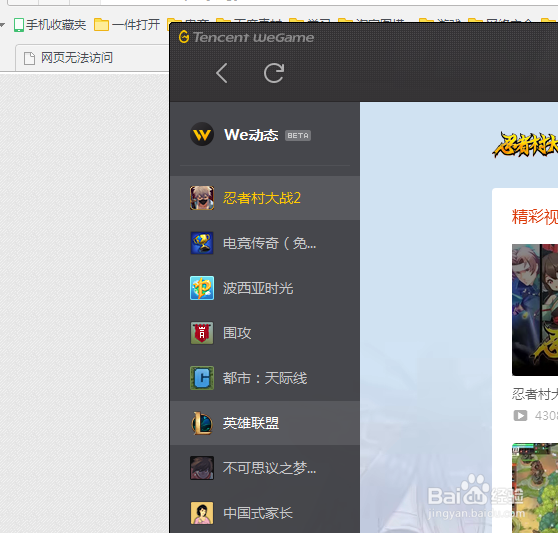Viewport: 558px width, 533px height.
Task: Click the WeGame back arrow
Action: [221, 73]
